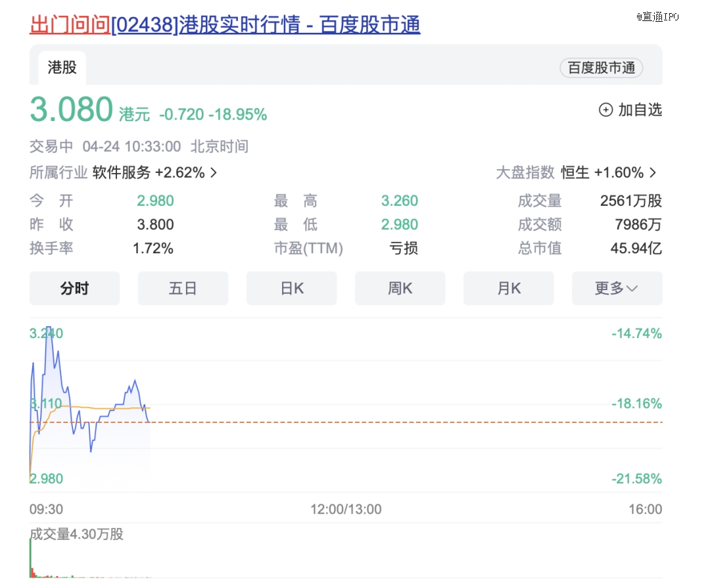Click the 16:00 closing time marker

pyautogui.click(x=645, y=509)
